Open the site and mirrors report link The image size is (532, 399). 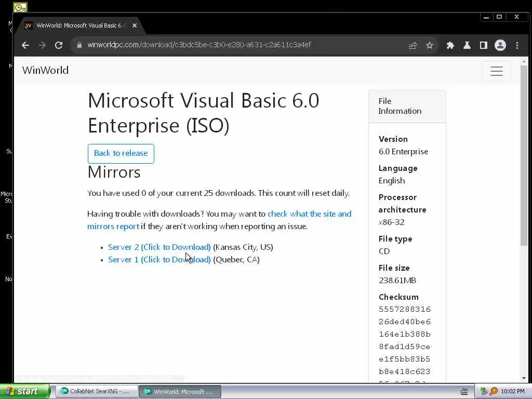click(219, 220)
